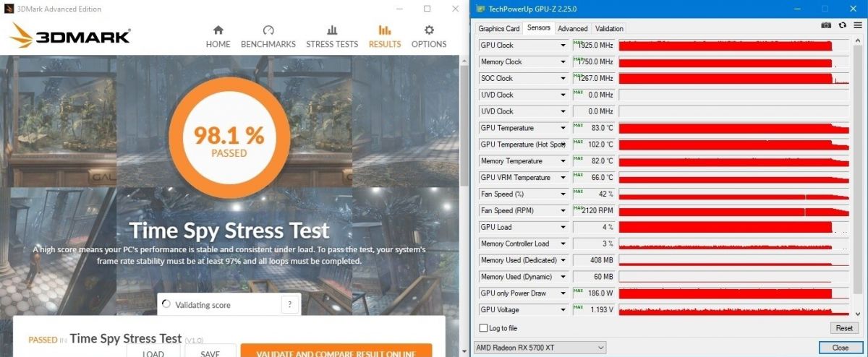Click the 3DMark title bar app icon
This screenshot has width=868, height=357.
9,9
